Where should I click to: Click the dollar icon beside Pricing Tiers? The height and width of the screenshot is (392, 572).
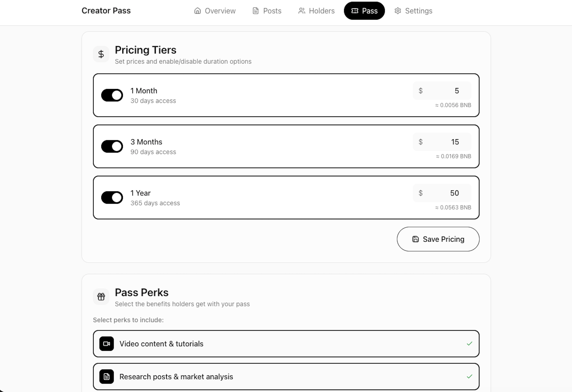[x=101, y=54]
